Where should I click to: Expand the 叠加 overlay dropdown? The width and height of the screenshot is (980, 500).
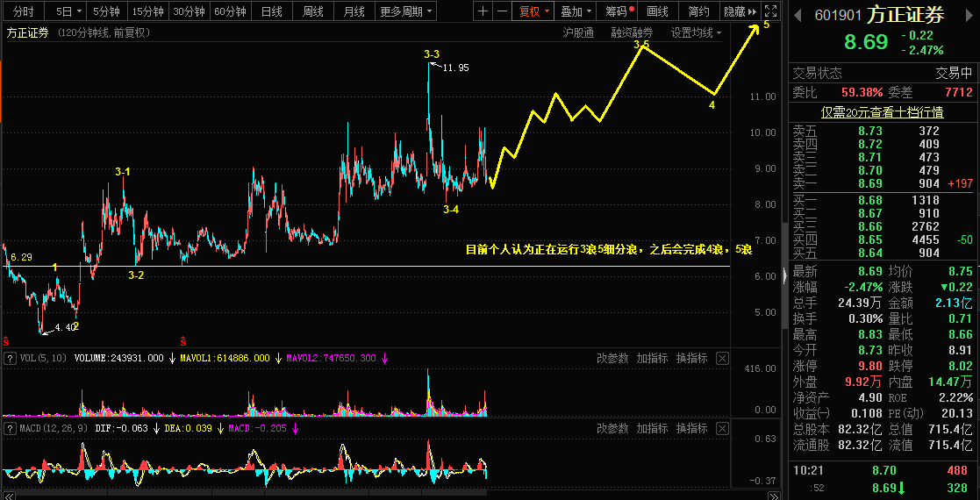(575, 11)
